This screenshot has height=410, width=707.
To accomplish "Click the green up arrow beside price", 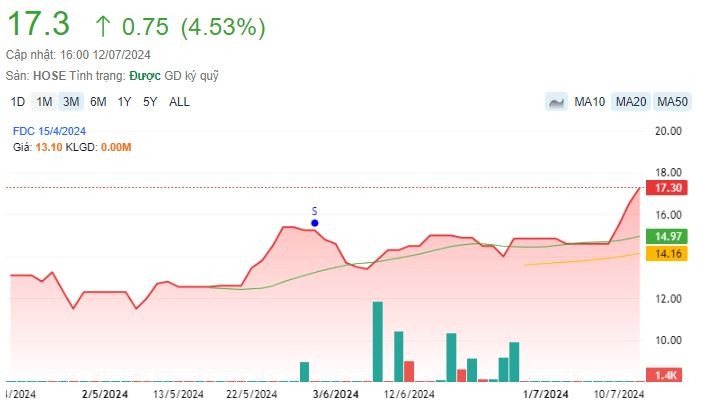I will pyautogui.click(x=102, y=27).
